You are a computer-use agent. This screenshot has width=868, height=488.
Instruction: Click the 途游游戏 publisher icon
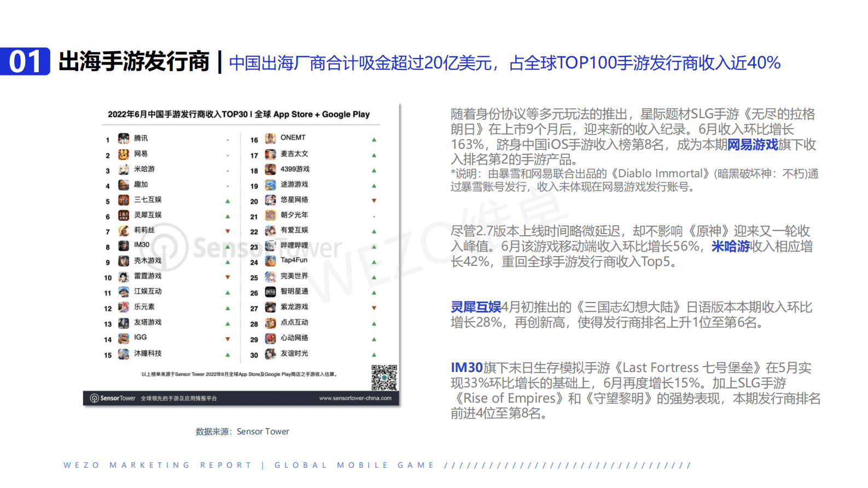[271, 185]
